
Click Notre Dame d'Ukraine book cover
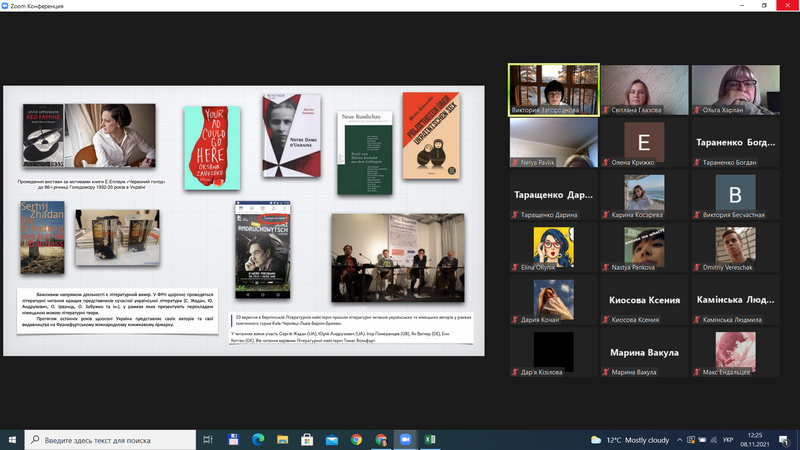(x=292, y=135)
